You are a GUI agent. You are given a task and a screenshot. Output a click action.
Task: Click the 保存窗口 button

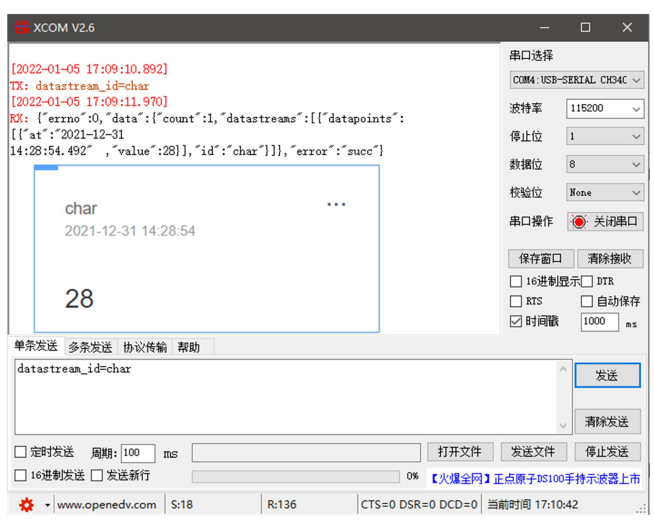[541, 259]
